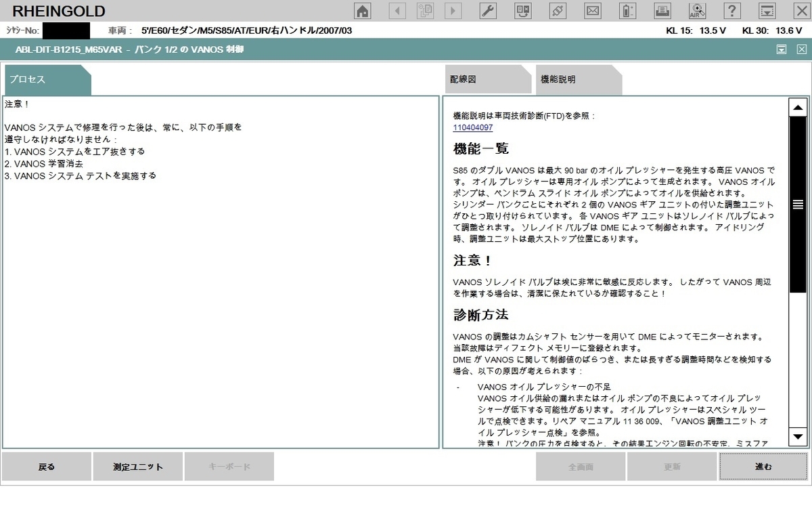Open the 配線図 tab
The image size is (812, 508).
pyautogui.click(x=489, y=80)
